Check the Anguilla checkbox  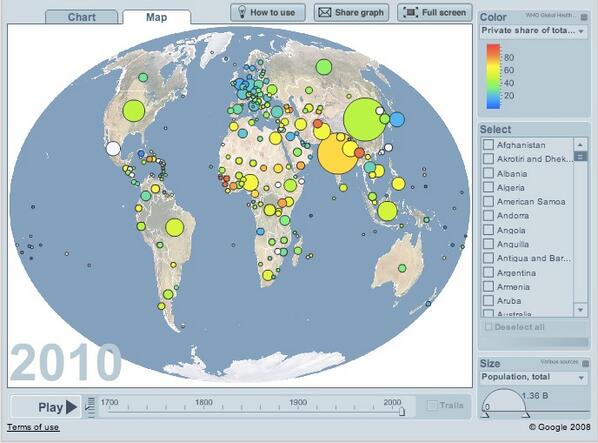488,244
